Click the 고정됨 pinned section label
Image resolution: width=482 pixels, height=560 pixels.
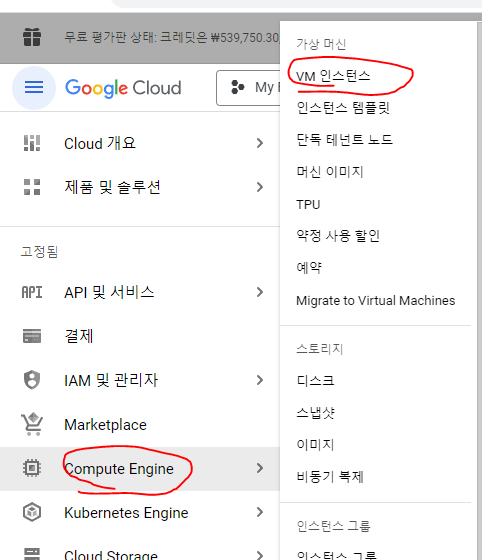pos(39,251)
